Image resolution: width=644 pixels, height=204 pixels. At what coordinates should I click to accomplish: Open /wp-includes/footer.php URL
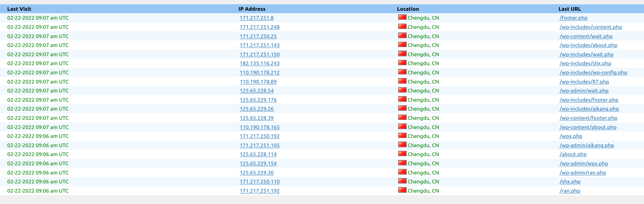click(589, 100)
